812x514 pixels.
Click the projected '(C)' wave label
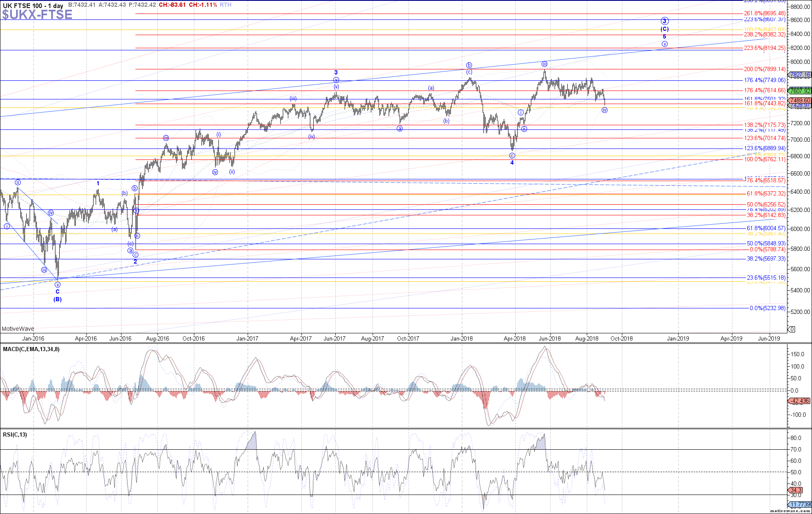coord(665,29)
